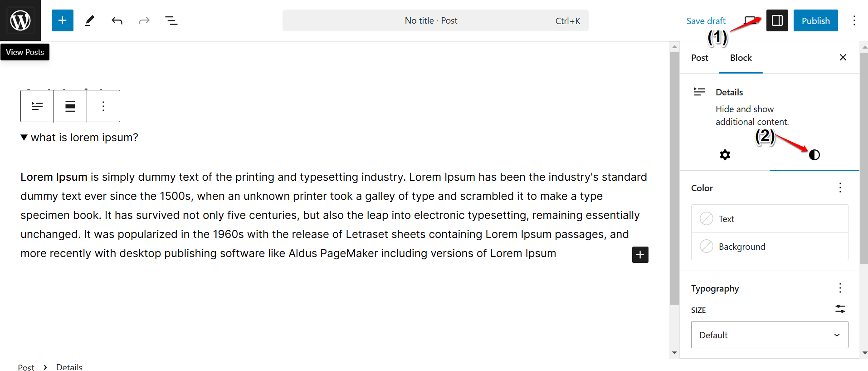Click the Undo arrow
This screenshot has width=868, height=371.
117,20
